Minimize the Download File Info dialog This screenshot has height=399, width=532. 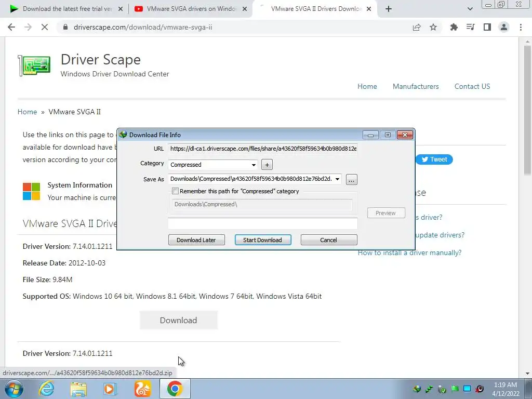click(x=370, y=135)
